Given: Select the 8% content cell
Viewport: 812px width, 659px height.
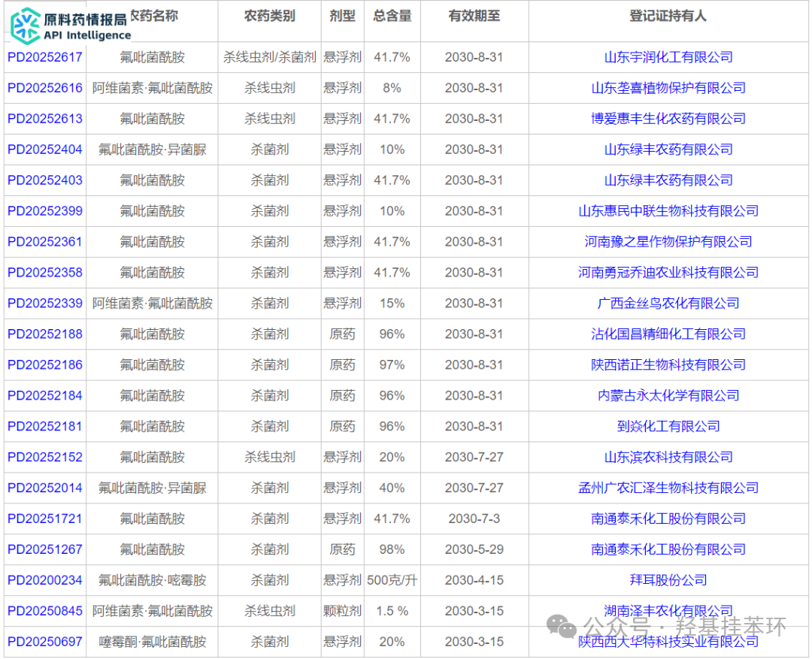Looking at the screenshot, I should tap(392, 88).
